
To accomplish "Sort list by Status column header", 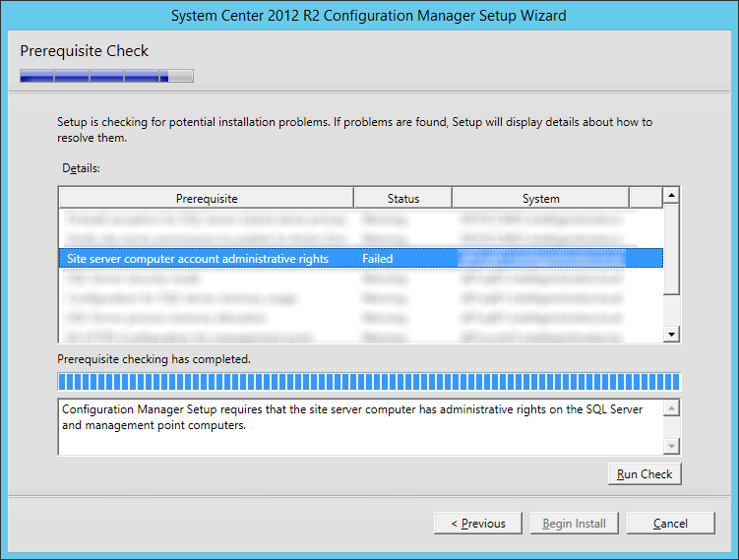I will click(403, 199).
